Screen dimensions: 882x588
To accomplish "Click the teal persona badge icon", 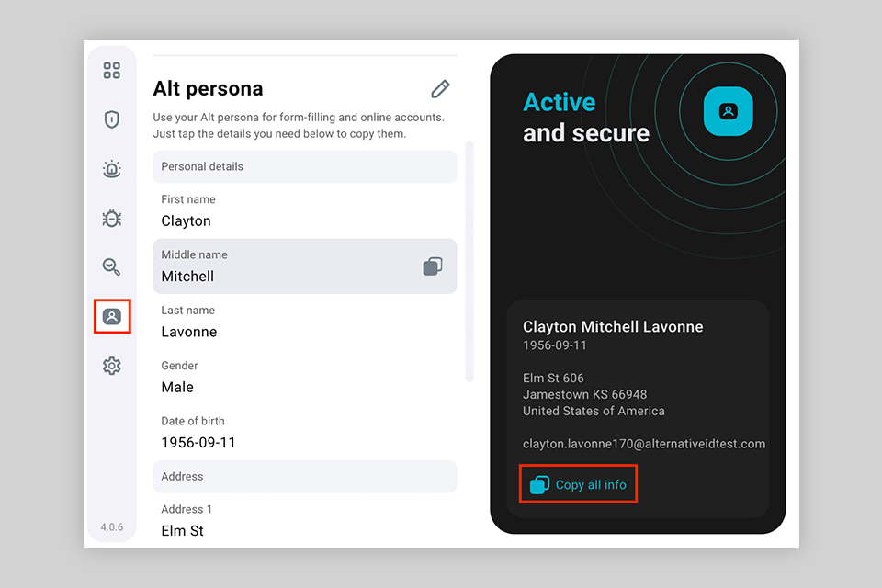I will click(x=728, y=112).
